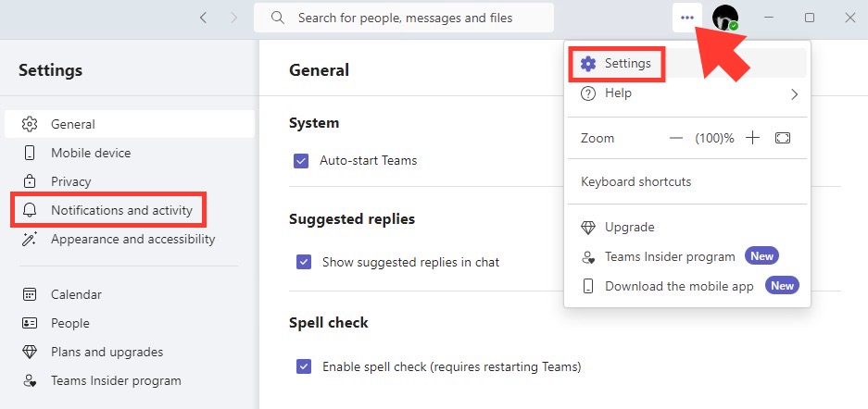Click the wand icon for Appearance and accessibility
The height and width of the screenshot is (409, 868).
pos(30,240)
